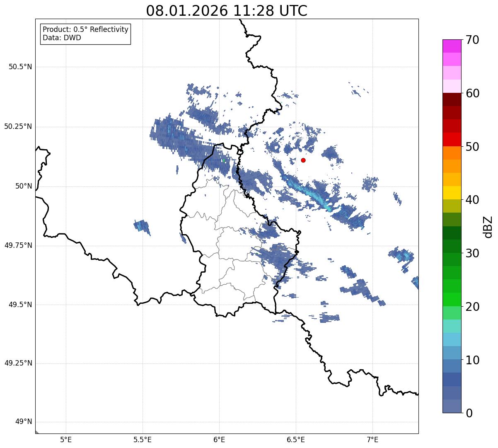Click the 49°N latitude label
Image resolution: width=498 pixels, height=448 pixels.
24,422
